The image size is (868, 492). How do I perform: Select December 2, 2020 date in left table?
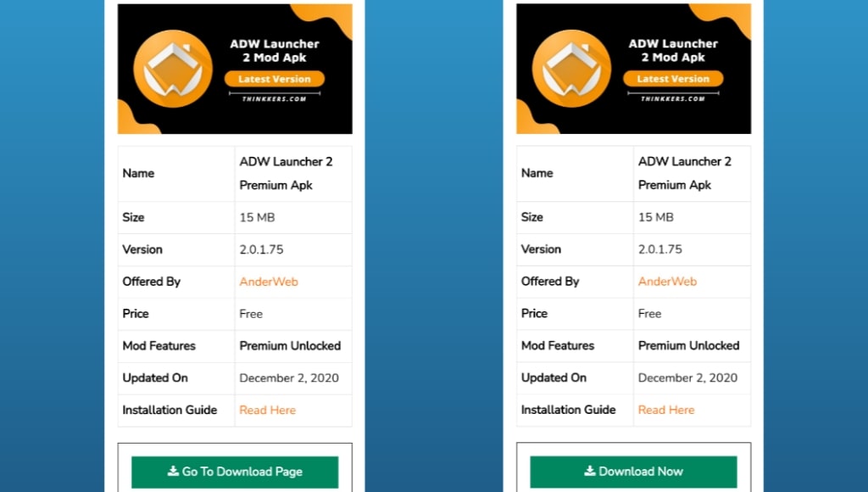point(289,378)
